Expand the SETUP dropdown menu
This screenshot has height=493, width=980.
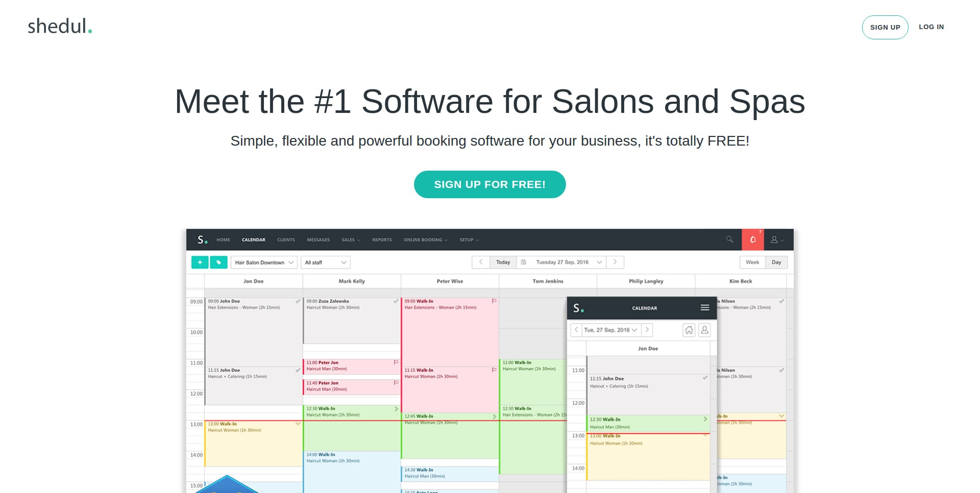[x=469, y=240]
